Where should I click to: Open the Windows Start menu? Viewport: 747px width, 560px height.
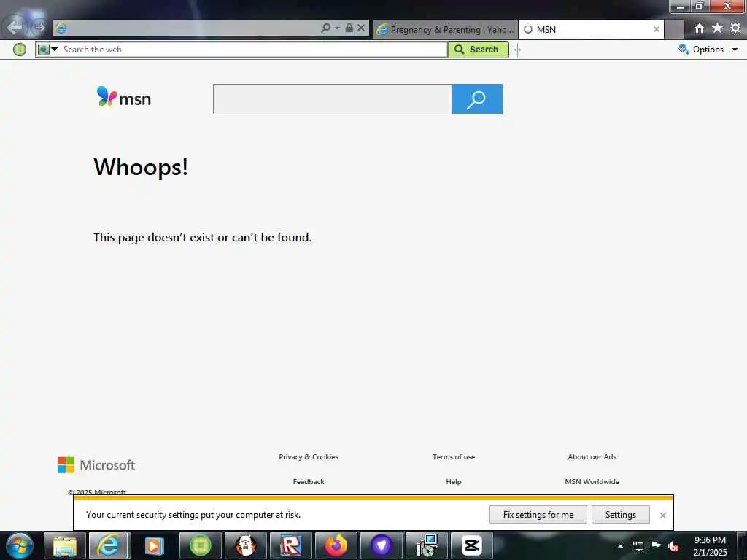20,545
